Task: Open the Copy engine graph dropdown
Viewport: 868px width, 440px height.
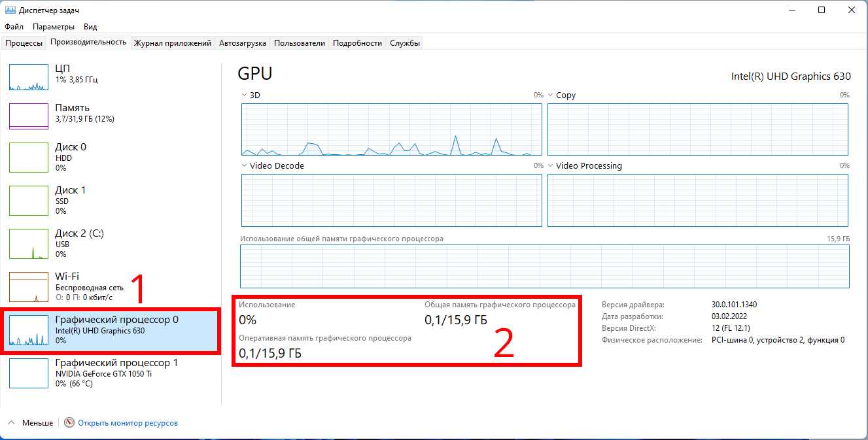Action: click(551, 95)
